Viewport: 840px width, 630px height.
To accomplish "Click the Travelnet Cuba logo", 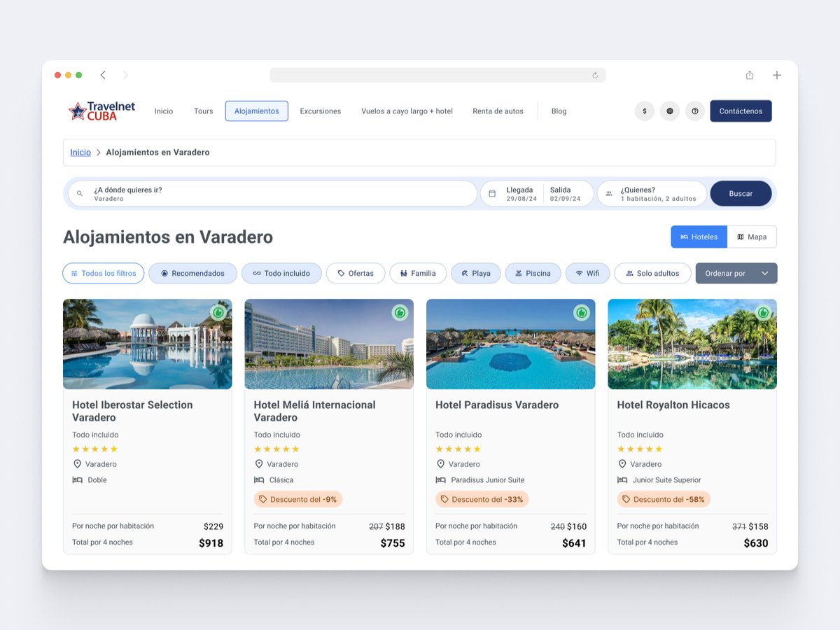I will click(101, 111).
